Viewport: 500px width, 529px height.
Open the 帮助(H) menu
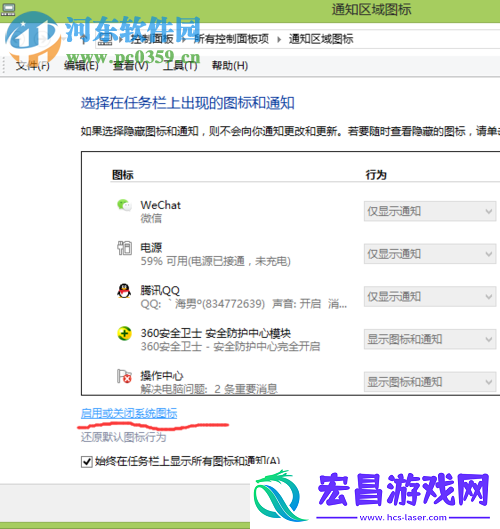click(230, 65)
